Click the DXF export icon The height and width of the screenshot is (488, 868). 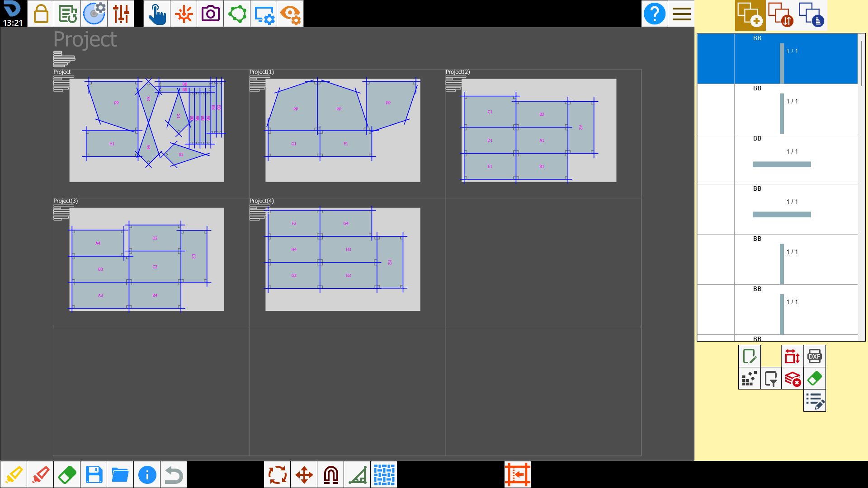pyautogui.click(x=815, y=356)
